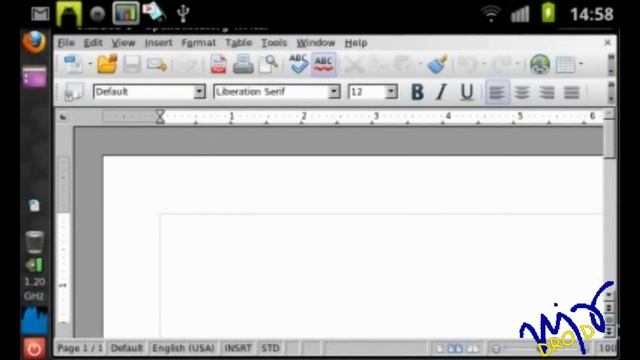Launch Firefox from the side dock
Screen dimensions: 640x360
tap(34, 42)
